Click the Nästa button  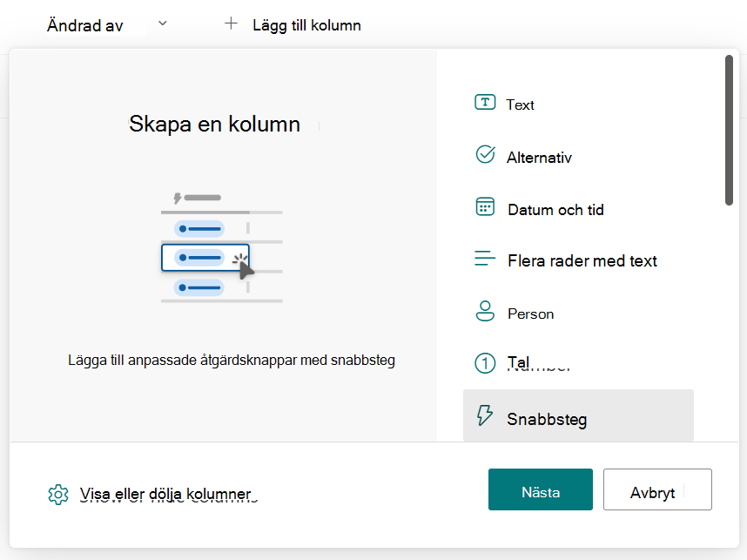541,489
